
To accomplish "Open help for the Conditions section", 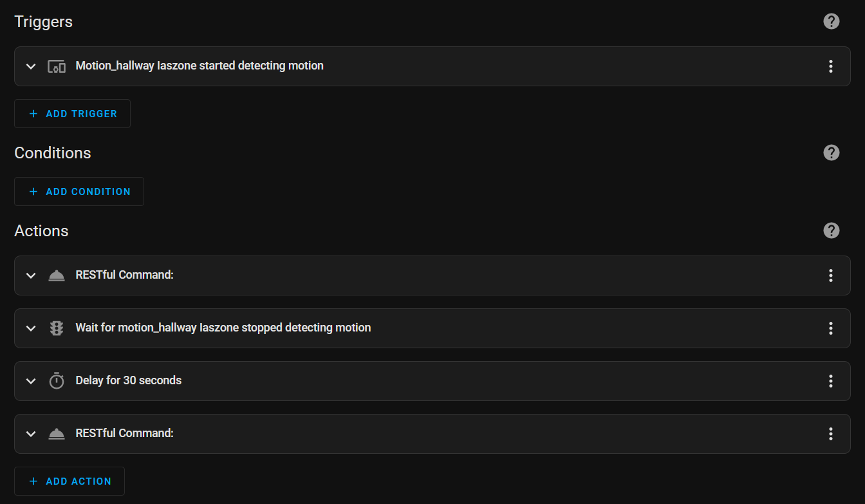I will (x=831, y=153).
